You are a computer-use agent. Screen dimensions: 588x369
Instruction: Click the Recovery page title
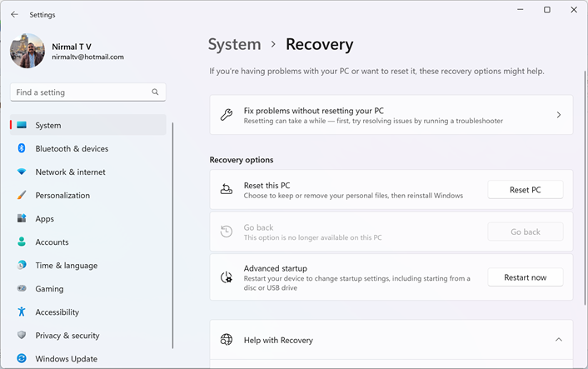point(320,45)
